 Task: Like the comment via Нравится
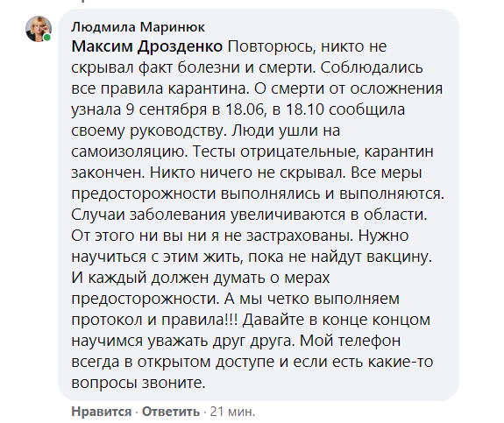[102, 412]
